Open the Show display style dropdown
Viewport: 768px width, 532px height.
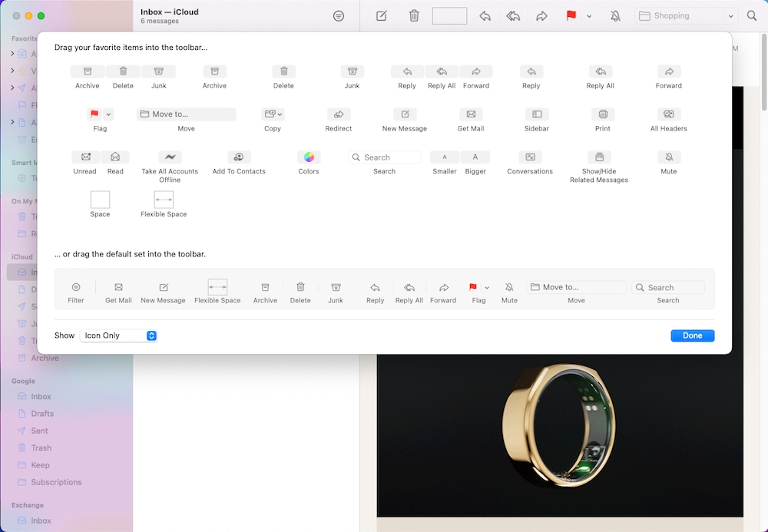click(118, 335)
